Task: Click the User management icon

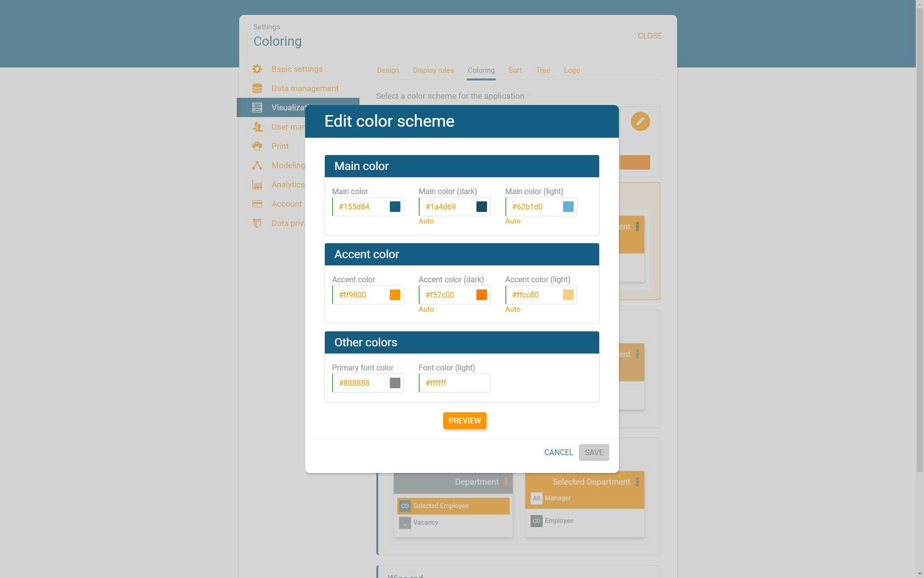Action: point(257,127)
